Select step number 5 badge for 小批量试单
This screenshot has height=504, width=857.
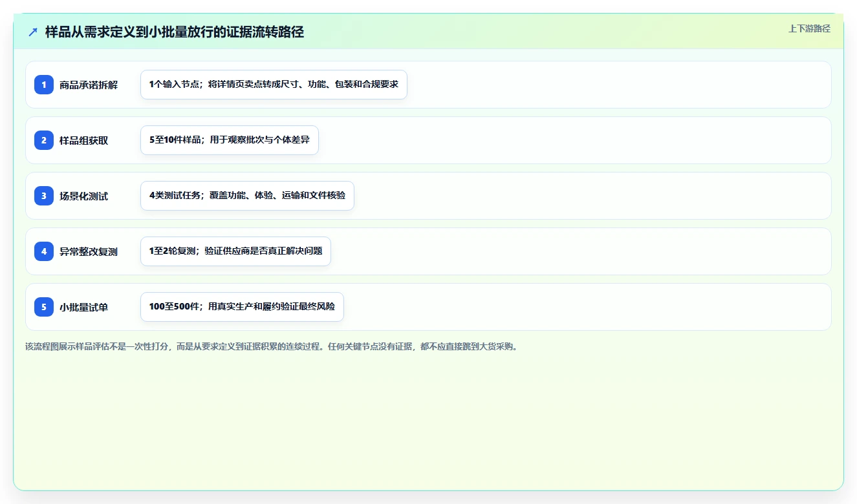tap(44, 307)
